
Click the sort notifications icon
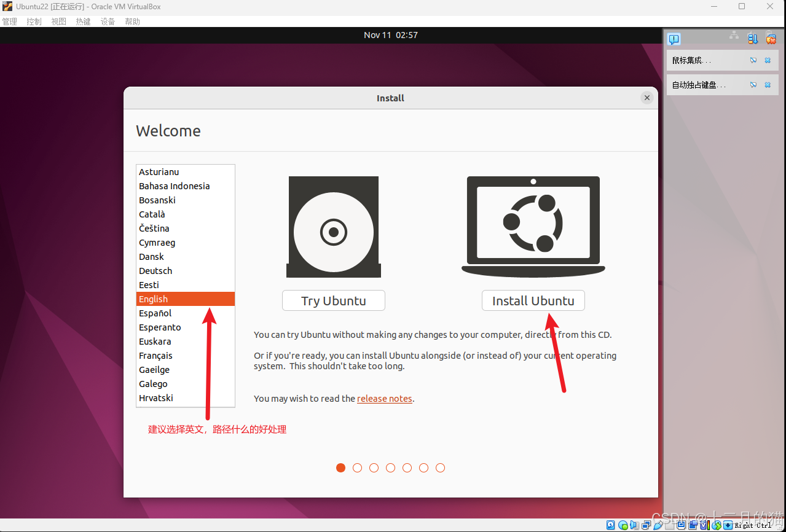[753, 39]
